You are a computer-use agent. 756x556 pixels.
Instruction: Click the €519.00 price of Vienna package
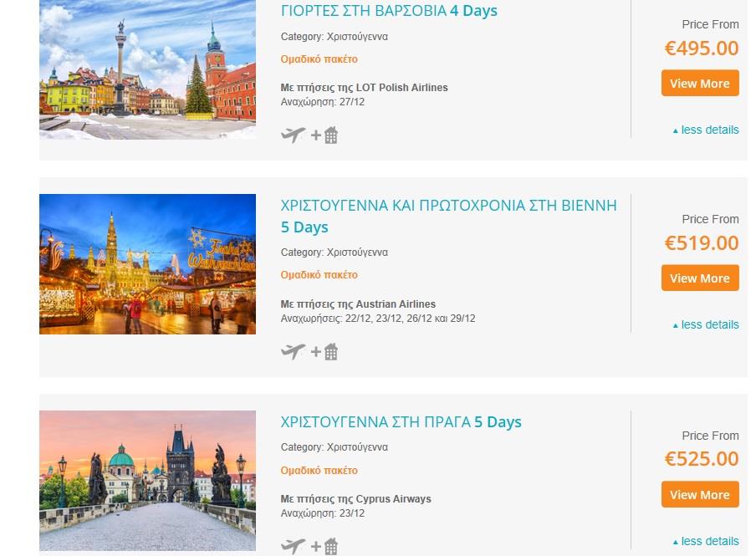pos(702,243)
